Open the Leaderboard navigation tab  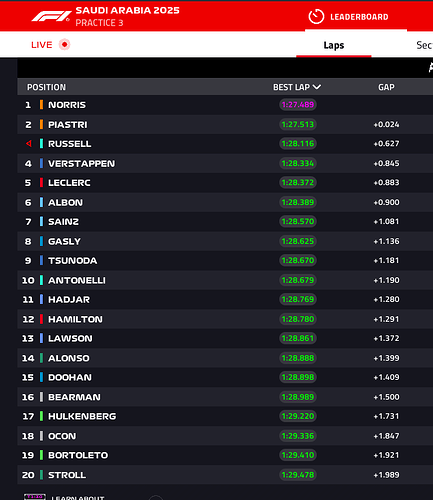click(x=356, y=17)
